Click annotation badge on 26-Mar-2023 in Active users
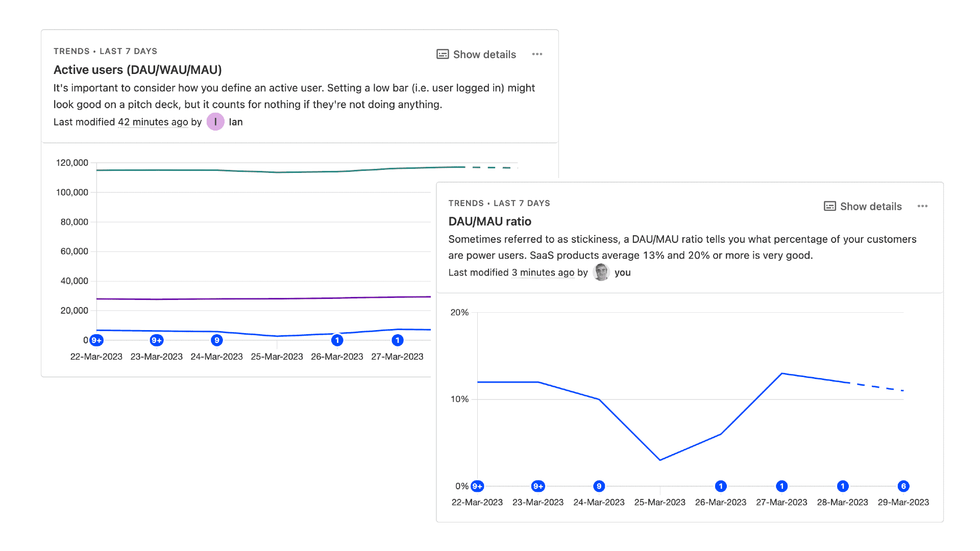980x551 pixels. [337, 340]
